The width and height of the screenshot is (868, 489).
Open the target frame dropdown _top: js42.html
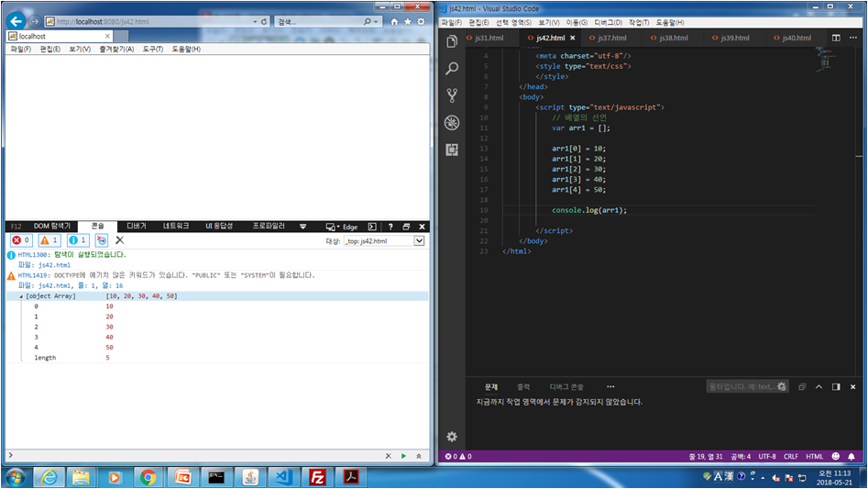coord(384,241)
